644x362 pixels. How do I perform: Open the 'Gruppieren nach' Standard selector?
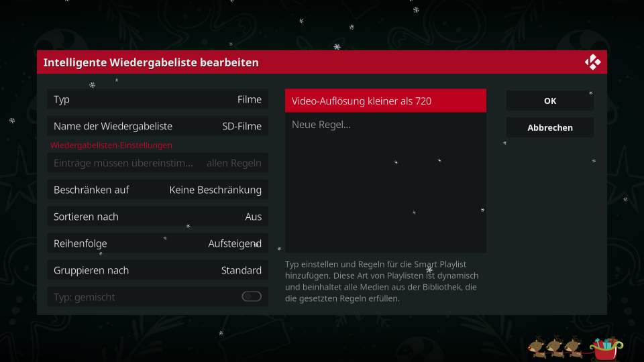coord(158,270)
